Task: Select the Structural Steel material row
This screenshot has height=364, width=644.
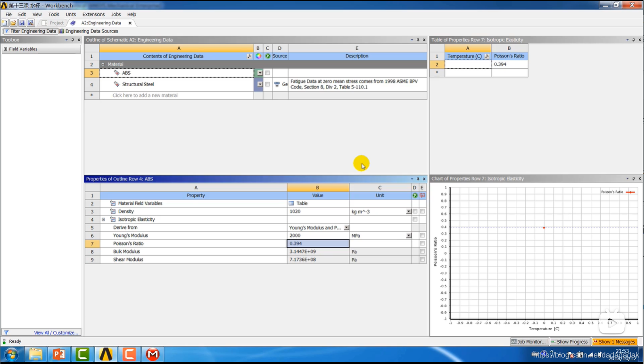Action: click(176, 84)
